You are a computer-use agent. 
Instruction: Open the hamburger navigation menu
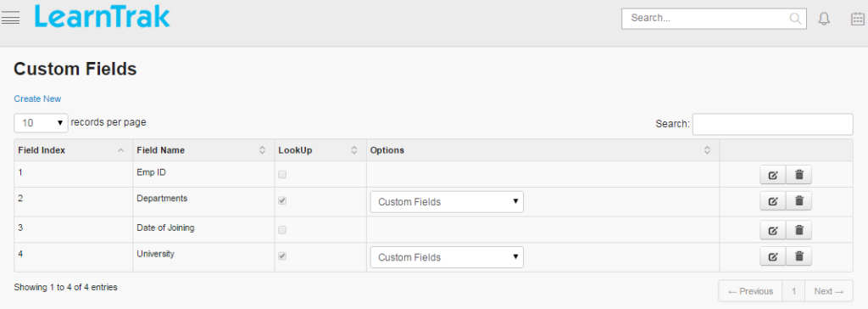(10, 19)
